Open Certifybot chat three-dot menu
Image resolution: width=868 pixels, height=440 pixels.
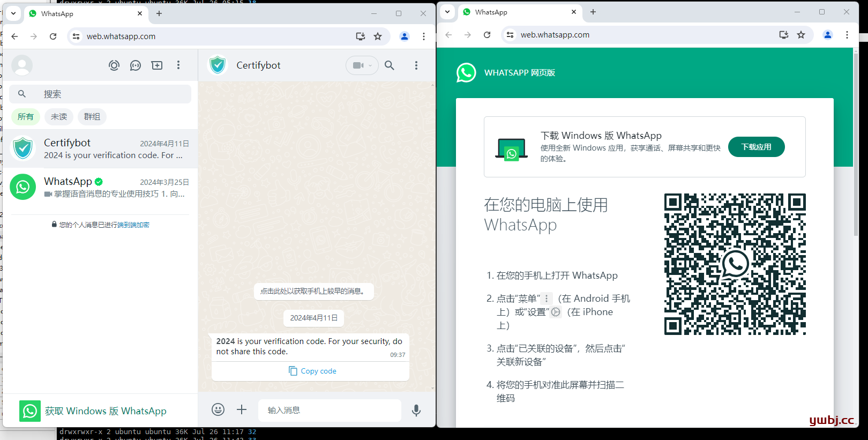tap(416, 65)
